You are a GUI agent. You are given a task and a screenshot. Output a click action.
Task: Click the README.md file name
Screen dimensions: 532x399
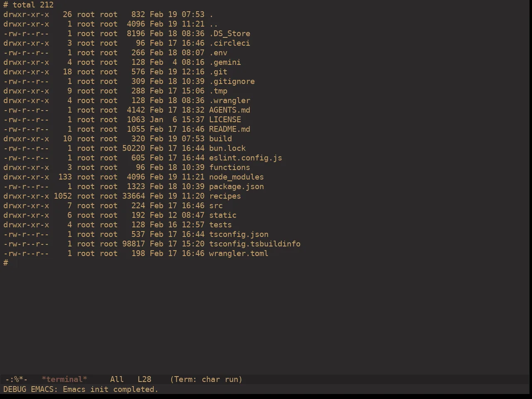[x=229, y=129]
